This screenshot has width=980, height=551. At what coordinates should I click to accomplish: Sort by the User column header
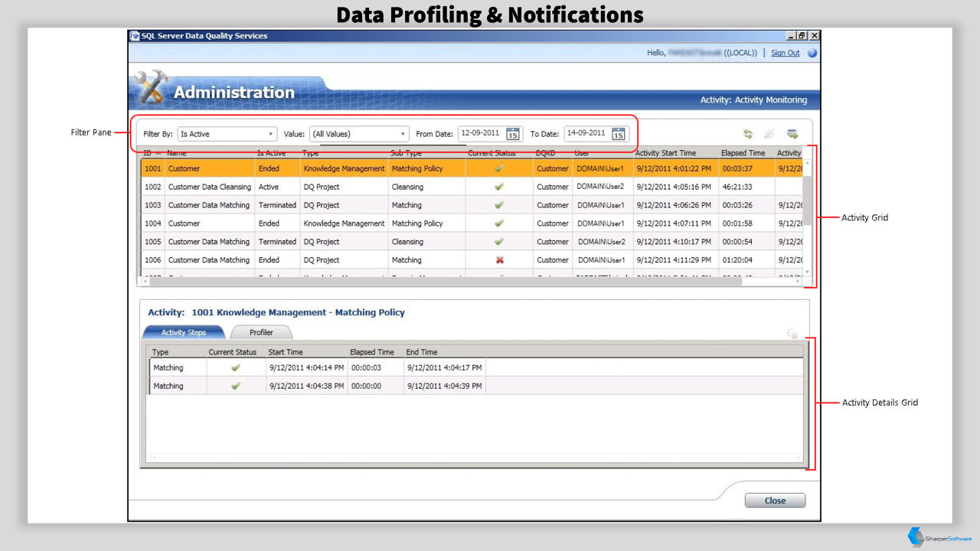coord(582,153)
